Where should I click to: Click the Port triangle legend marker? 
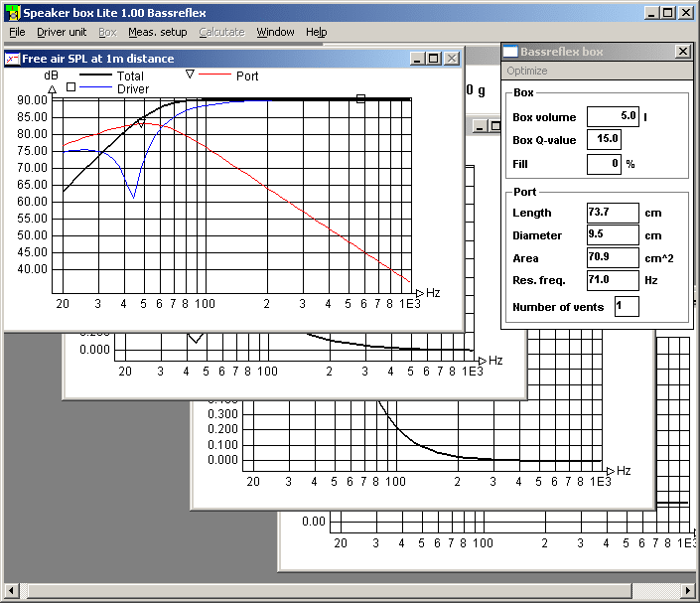tap(191, 75)
